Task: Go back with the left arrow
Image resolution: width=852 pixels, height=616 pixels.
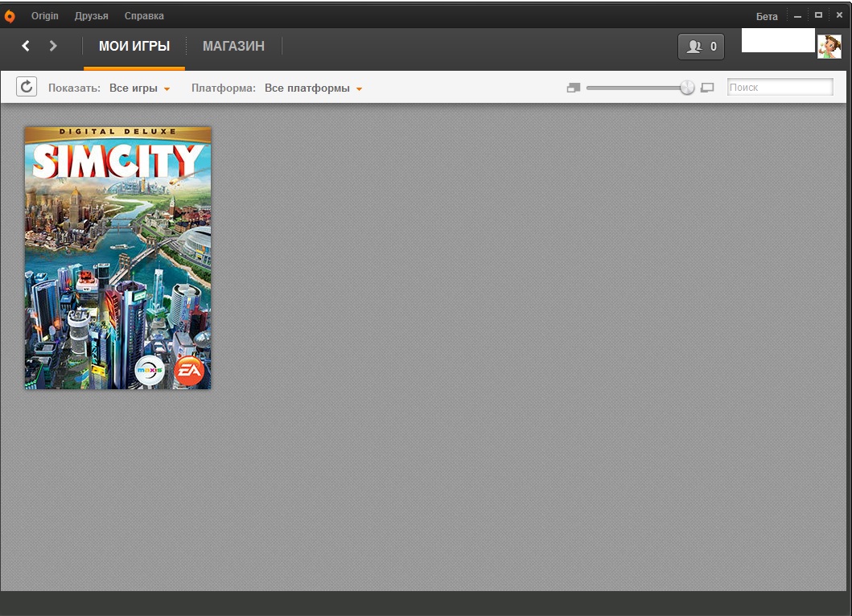Action: [26, 46]
